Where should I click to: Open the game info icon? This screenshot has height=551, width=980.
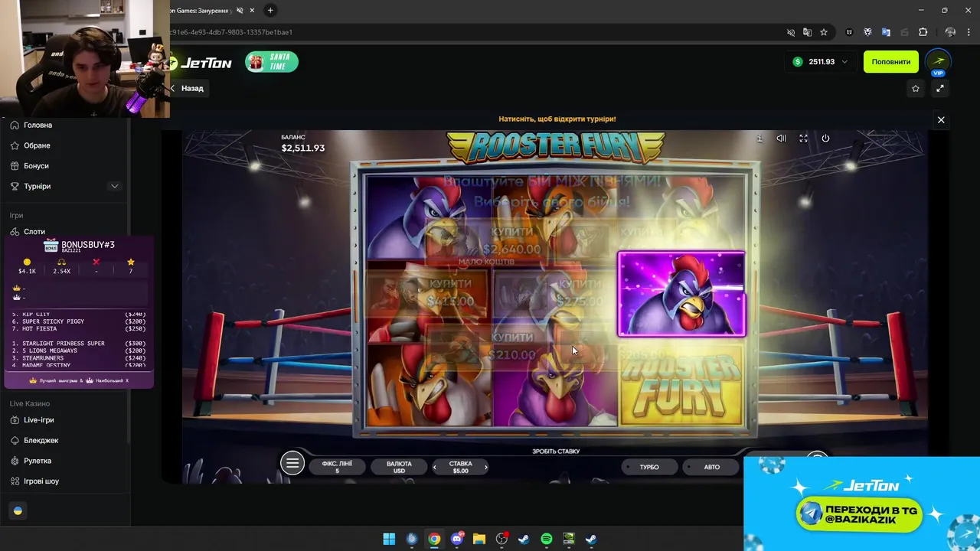(759, 139)
